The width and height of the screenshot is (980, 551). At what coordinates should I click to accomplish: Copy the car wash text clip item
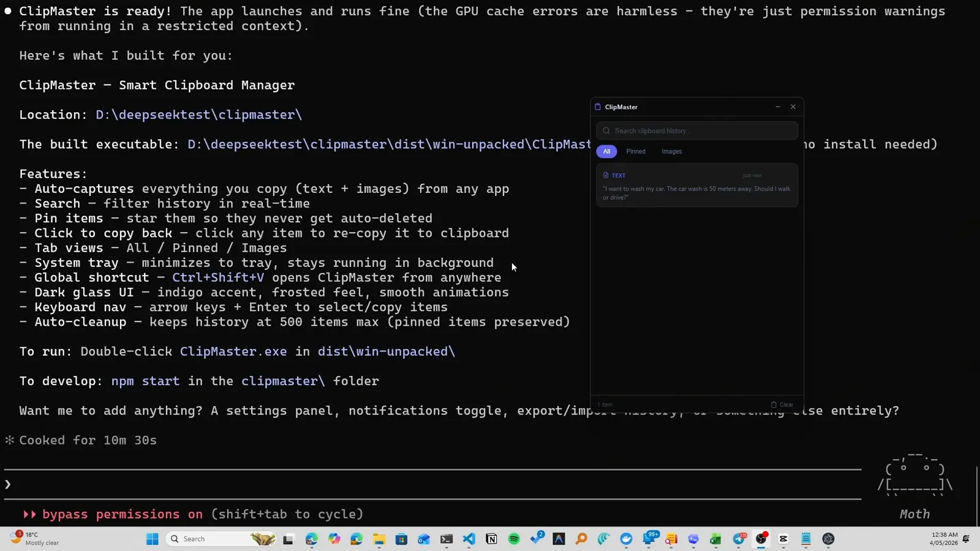tap(697, 186)
